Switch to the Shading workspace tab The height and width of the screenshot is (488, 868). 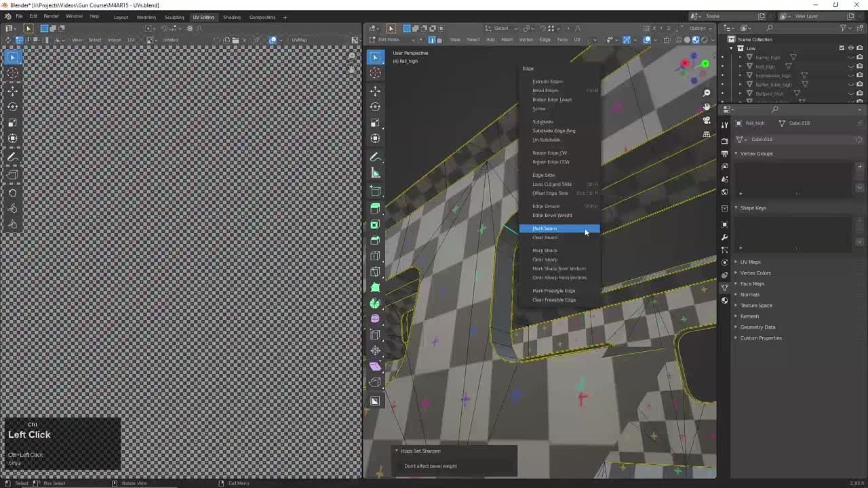click(232, 17)
